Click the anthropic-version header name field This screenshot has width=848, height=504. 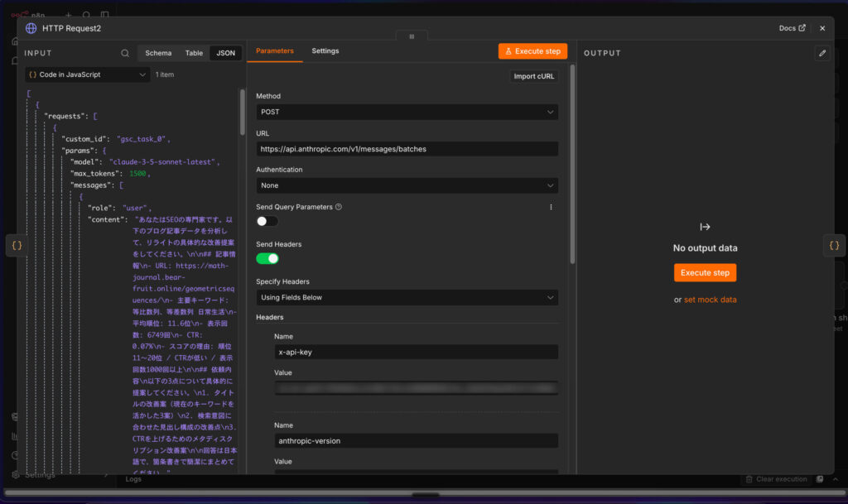(416, 441)
